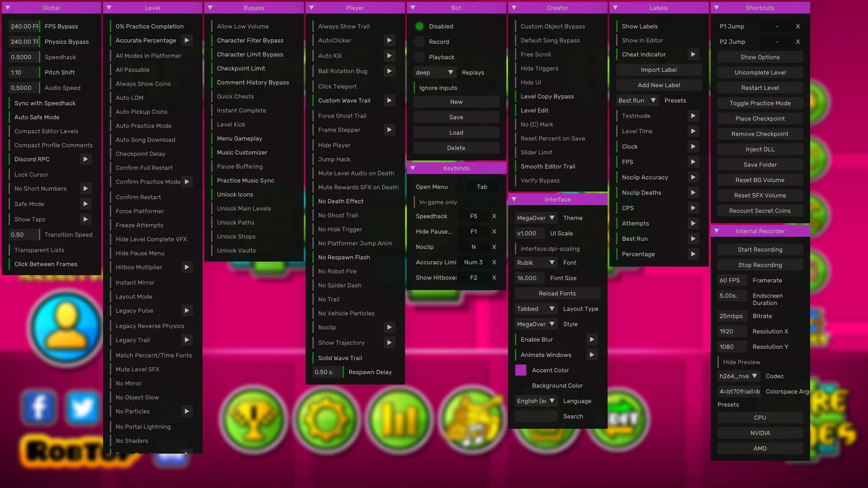The image size is (868, 488).
Task: Open the Accent Color swatch
Action: (520, 370)
